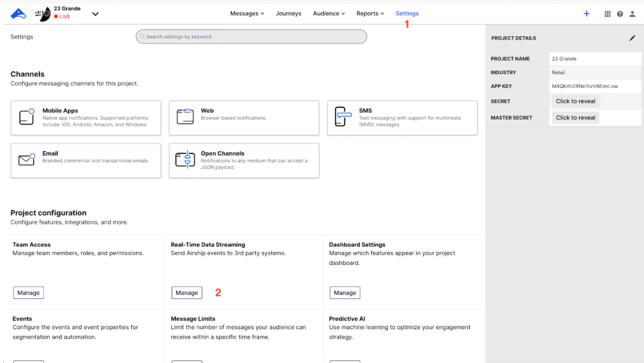Click the Airship logo icon
Image resolution: width=644 pixels, height=363 pixels.
[19, 14]
